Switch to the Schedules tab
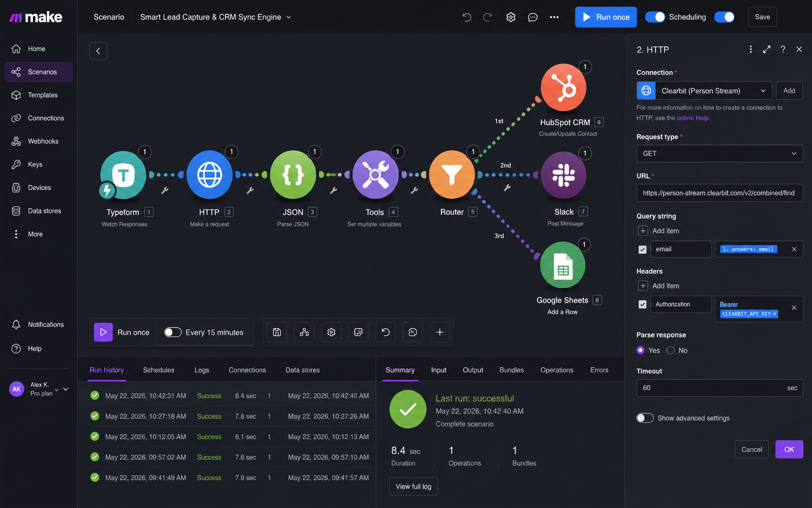 (159, 370)
